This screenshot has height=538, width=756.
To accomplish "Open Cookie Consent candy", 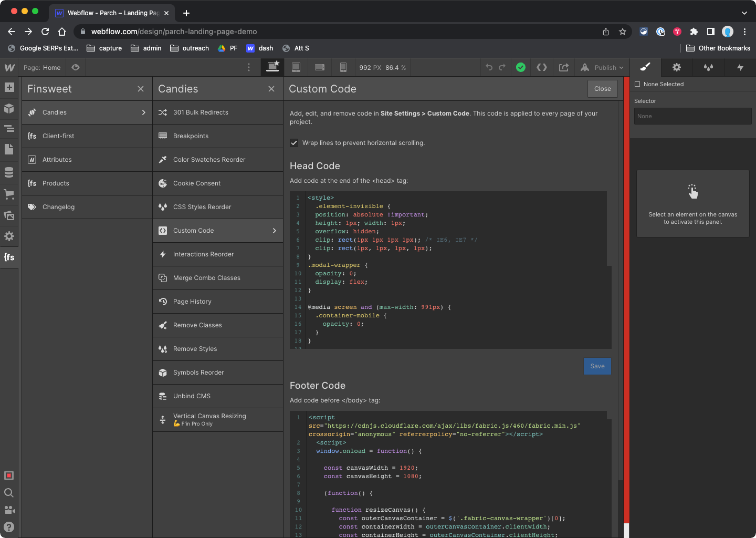I will 218,183.
